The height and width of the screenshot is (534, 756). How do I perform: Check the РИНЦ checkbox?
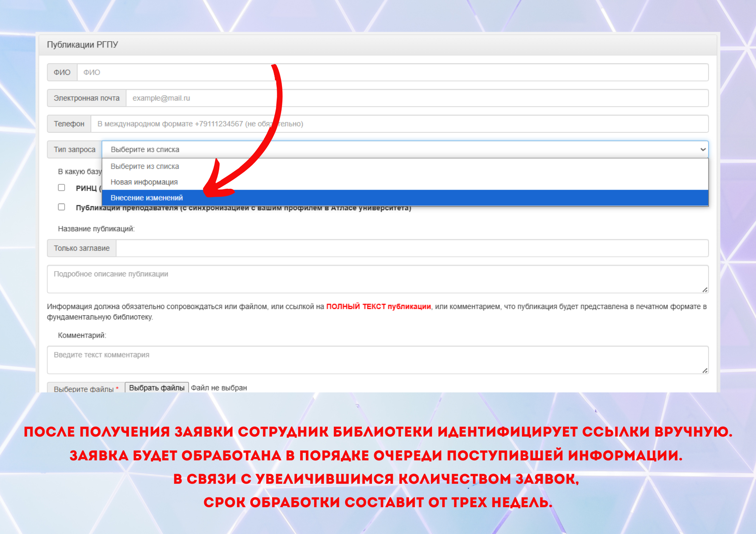62,188
